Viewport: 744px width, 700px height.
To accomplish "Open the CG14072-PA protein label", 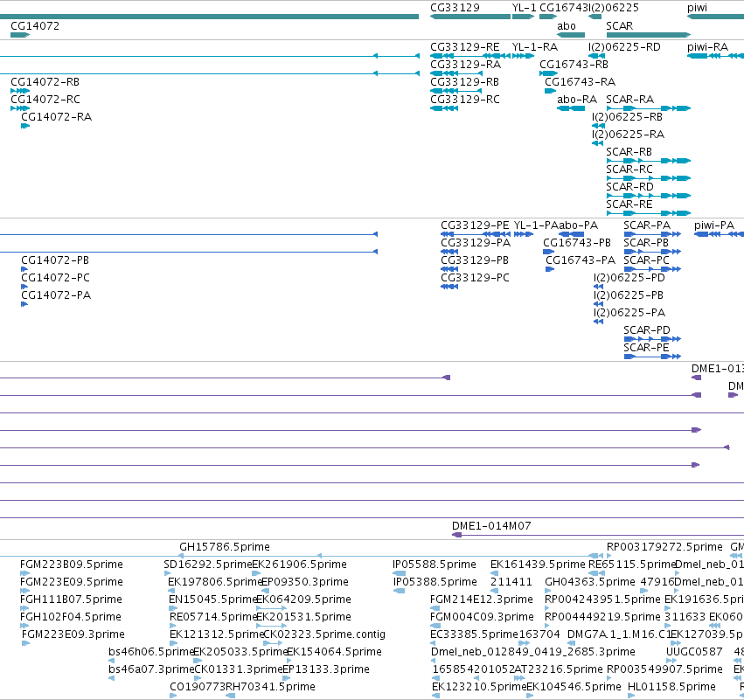I will (56, 295).
